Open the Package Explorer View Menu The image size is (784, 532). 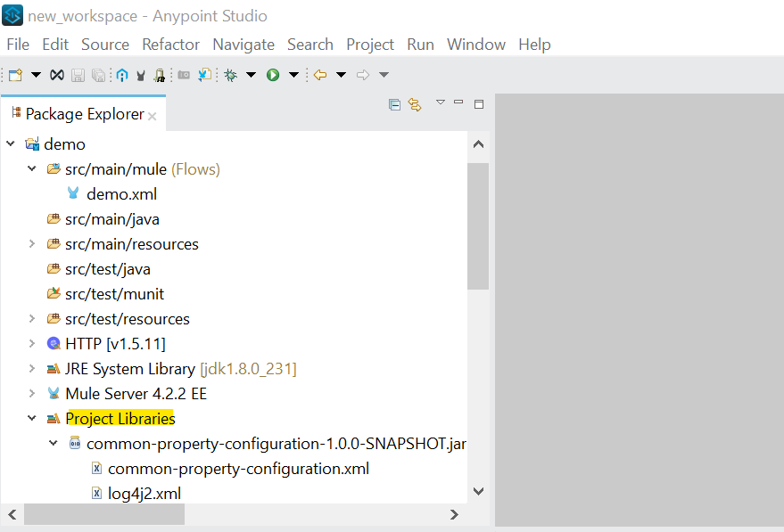click(440, 103)
